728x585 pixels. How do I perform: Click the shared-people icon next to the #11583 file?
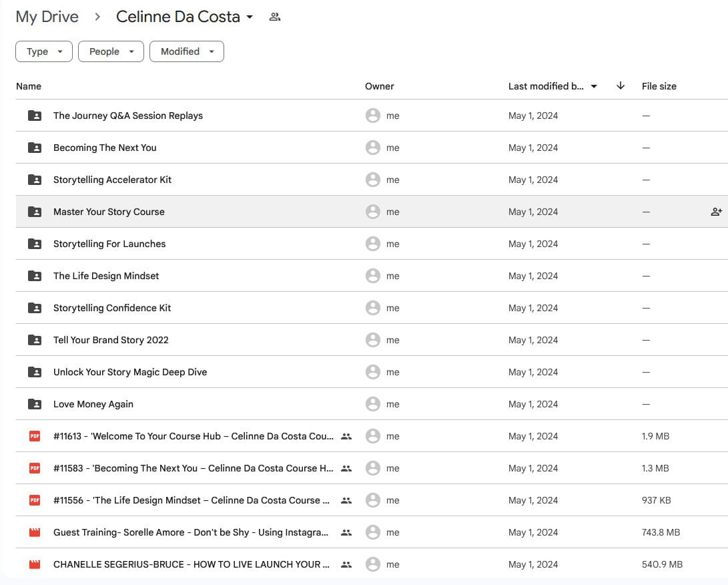click(346, 468)
